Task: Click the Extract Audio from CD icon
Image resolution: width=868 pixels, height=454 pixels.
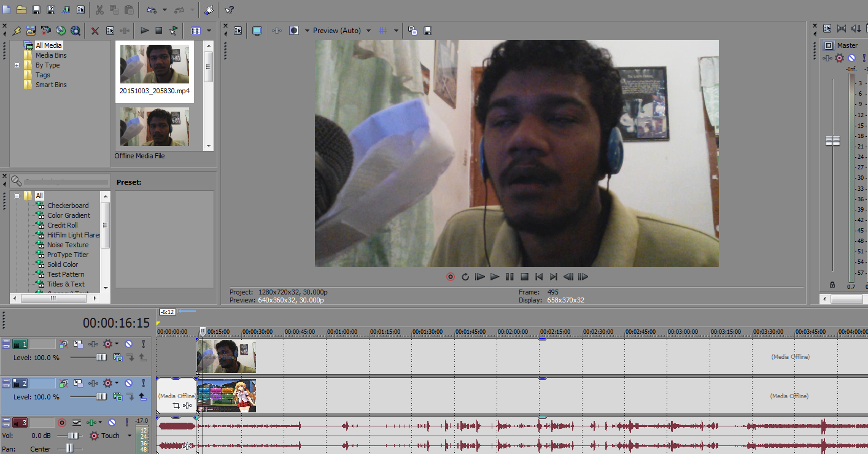Action: [x=61, y=30]
